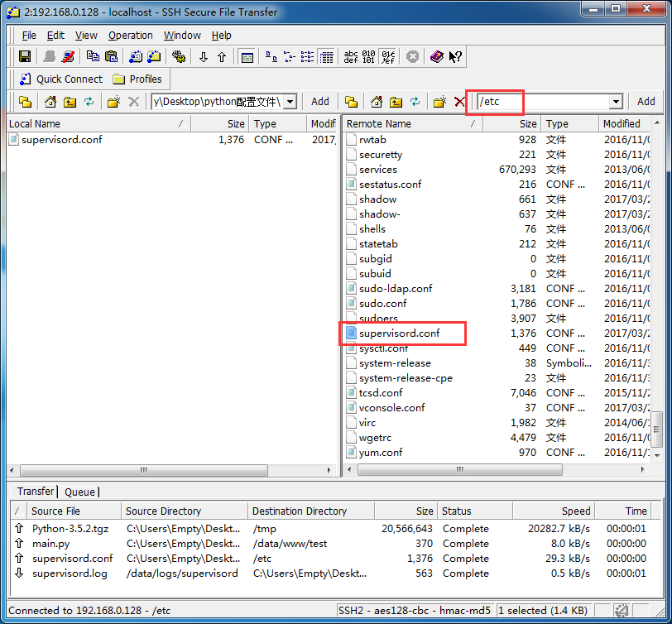Switch to Large Icons view
Image resolution: width=672 pixels, height=624 pixels.
pos(271,56)
